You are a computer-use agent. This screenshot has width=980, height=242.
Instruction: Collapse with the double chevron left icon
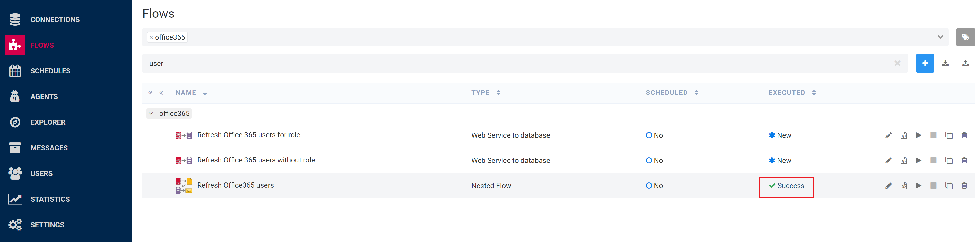(x=161, y=93)
